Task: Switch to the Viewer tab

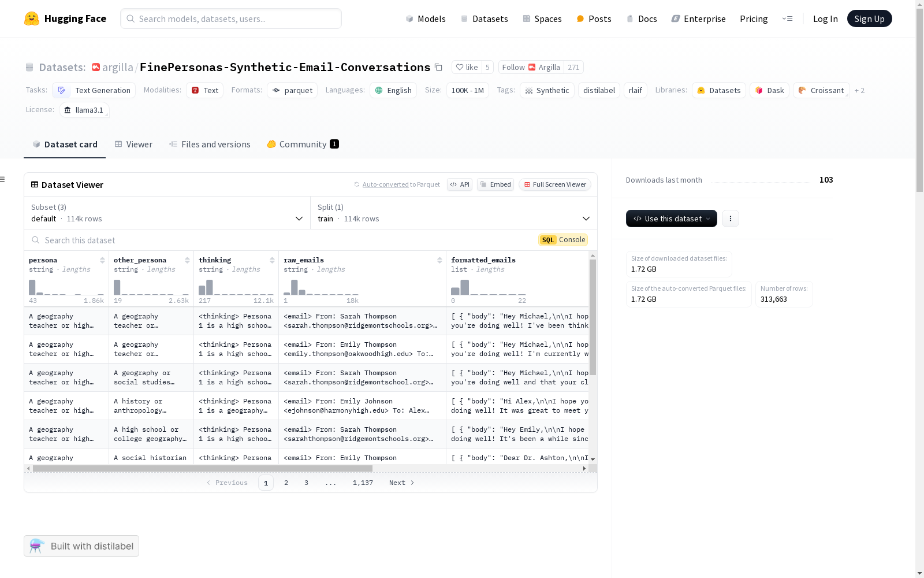Action: (133, 144)
